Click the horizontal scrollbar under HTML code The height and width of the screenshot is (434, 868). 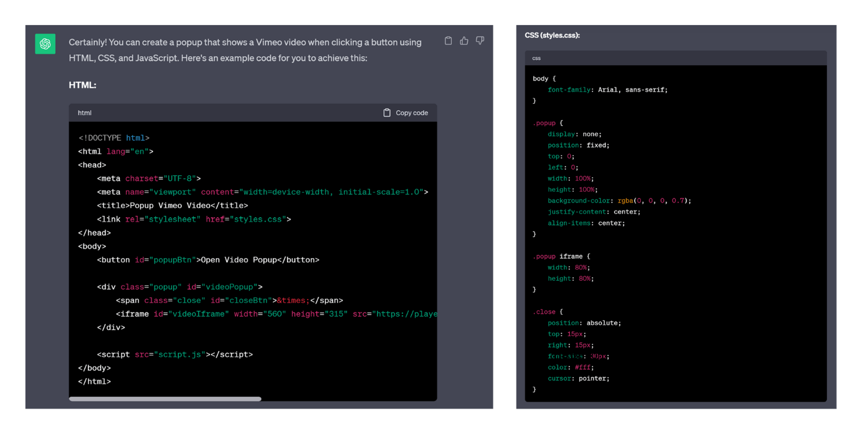coord(165,399)
